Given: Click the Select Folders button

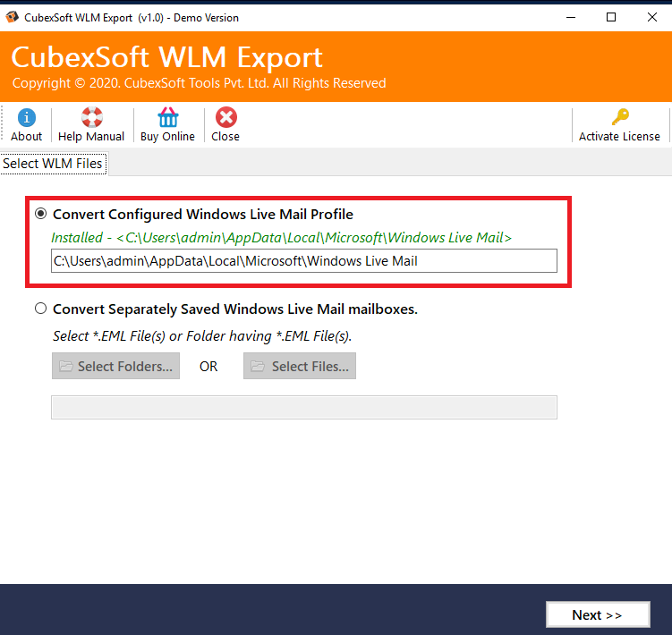Looking at the screenshot, I should point(115,367).
